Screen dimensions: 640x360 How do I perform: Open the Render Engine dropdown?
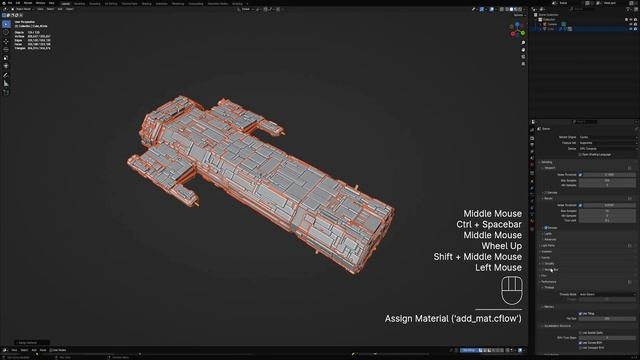click(607, 137)
